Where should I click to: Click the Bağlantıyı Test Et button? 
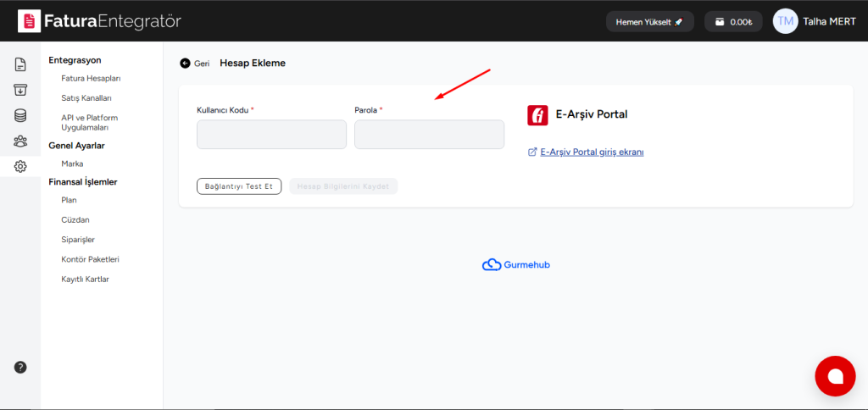pyautogui.click(x=239, y=186)
